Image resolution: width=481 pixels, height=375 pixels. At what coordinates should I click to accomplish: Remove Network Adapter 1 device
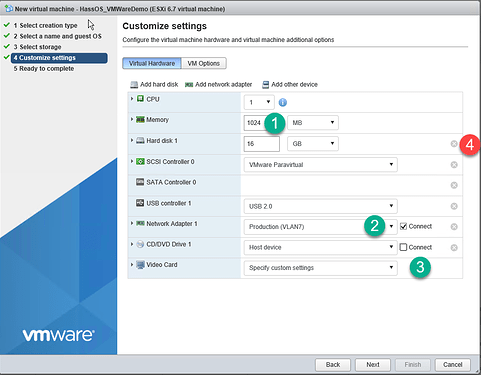[x=454, y=227]
